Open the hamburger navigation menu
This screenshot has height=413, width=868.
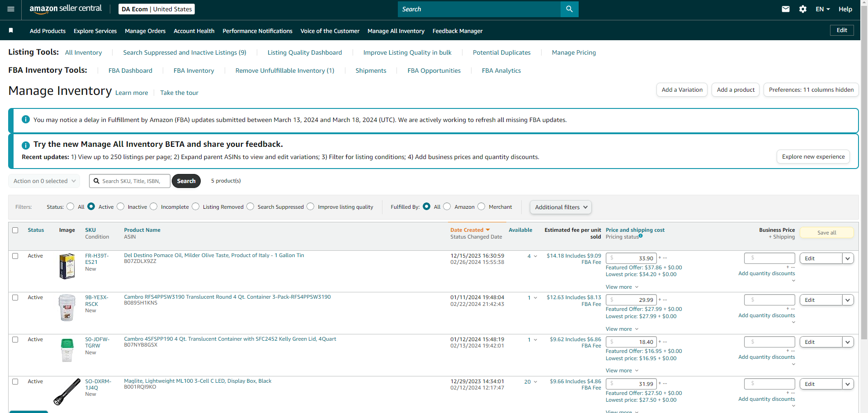click(x=11, y=9)
